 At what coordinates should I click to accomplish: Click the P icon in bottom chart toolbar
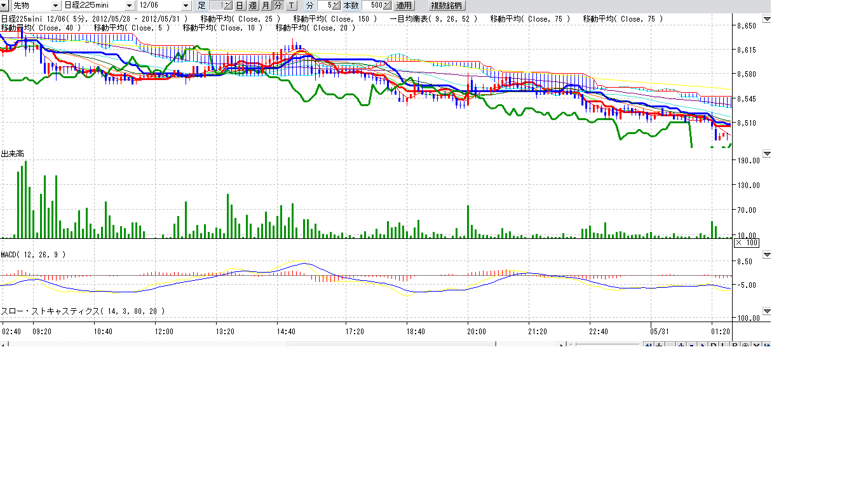[x=735, y=345]
